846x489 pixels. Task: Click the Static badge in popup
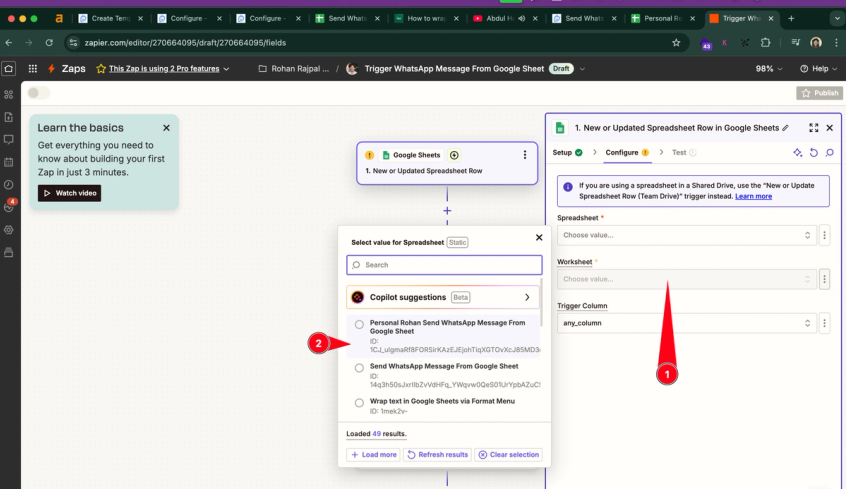[458, 243]
